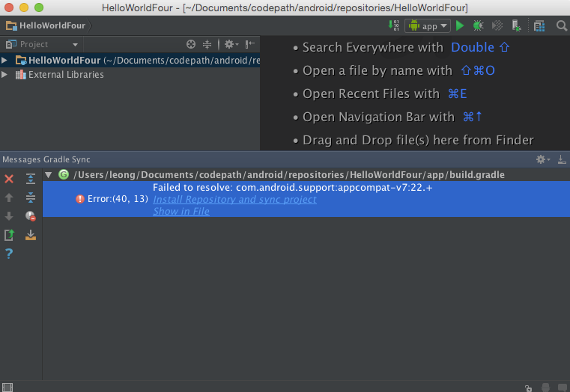Click the red error badge icon
Viewport: 570px width, 392px height.
pyautogui.click(x=80, y=199)
